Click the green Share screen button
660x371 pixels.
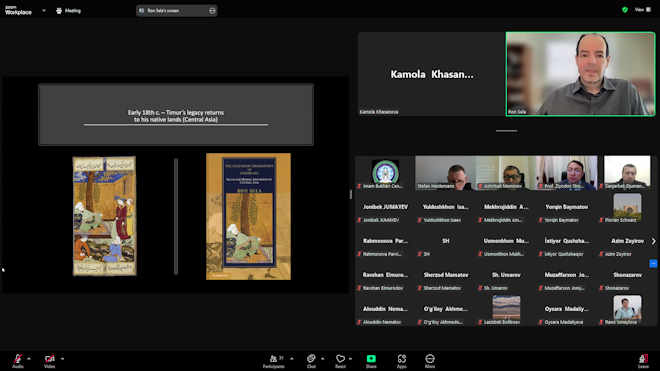click(371, 360)
